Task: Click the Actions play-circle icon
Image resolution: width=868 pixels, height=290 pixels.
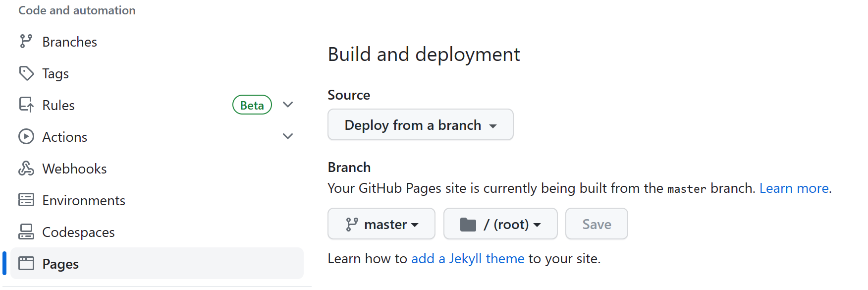Action: [x=26, y=137]
